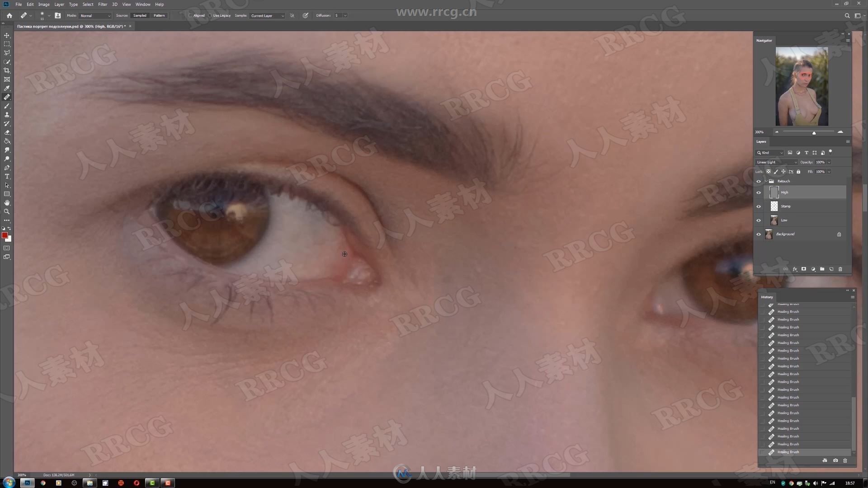Image resolution: width=868 pixels, height=488 pixels.
Task: Click the search icon at top right
Action: point(847,15)
